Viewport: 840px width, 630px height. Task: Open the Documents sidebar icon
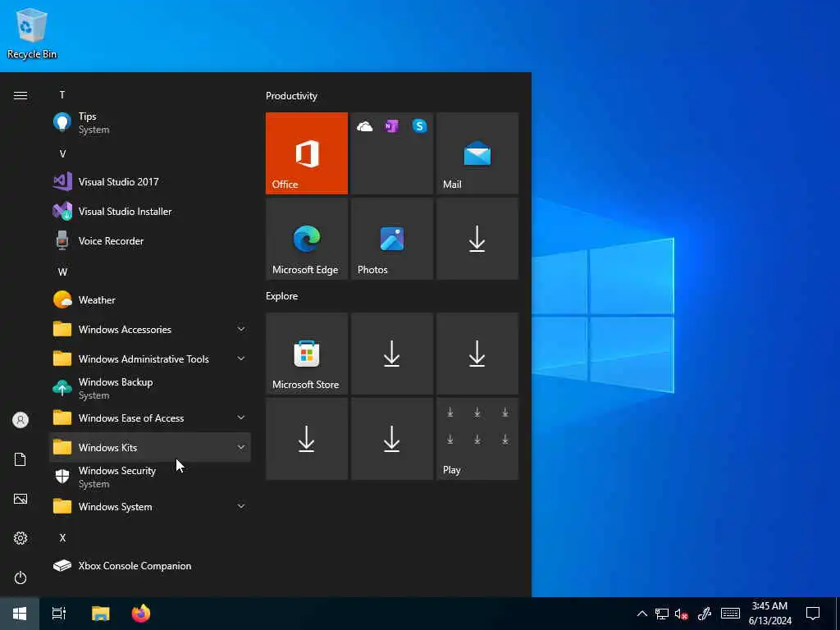tap(21, 459)
